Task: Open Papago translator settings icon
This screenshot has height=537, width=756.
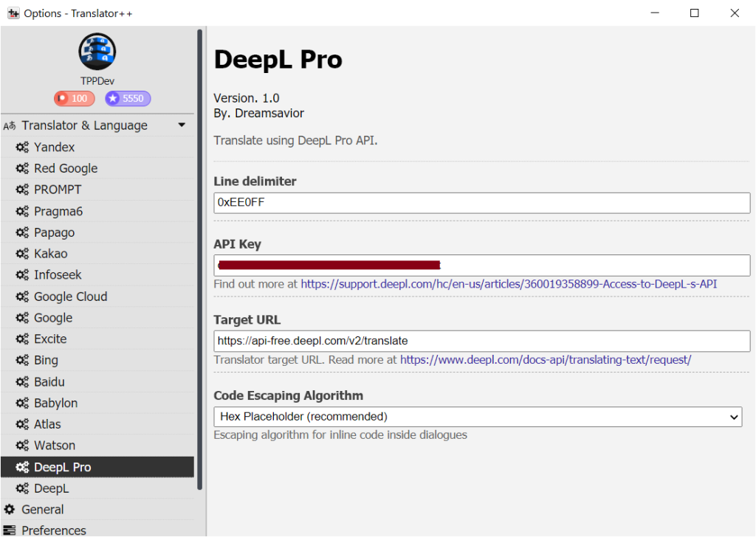Action: click(x=21, y=232)
